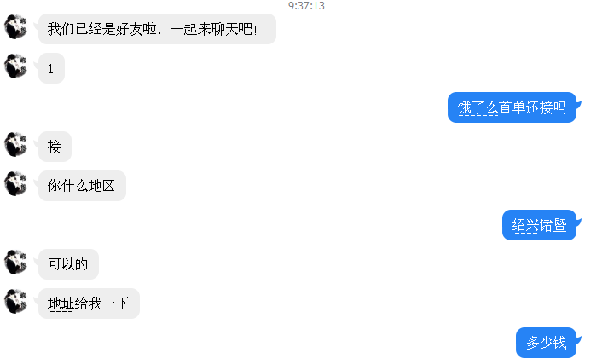Click the received bubble "接"
Screen dimensions: 608x364
pos(55,147)
